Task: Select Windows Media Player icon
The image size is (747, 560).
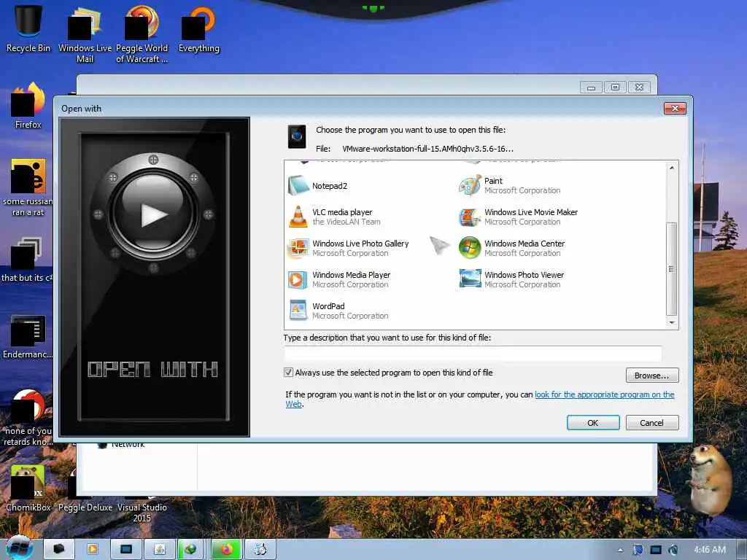Action: pyautogui.click(x=298, y=279)
